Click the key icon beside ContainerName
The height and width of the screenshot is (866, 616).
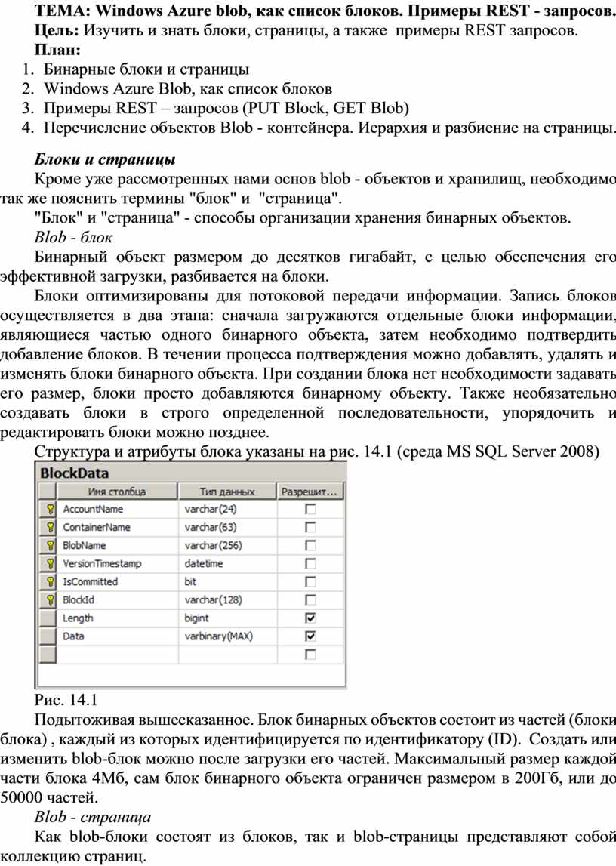(x=50, y=527)
